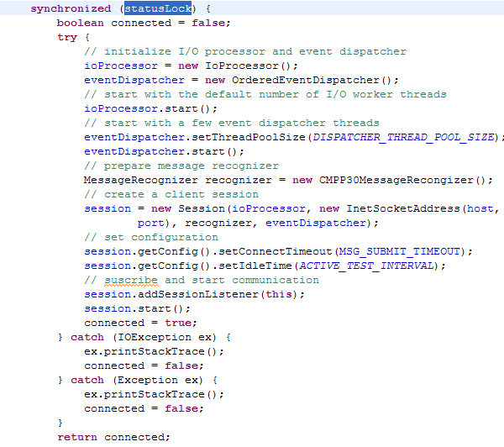
Task: Click the 'InetSocketAddress' class name
Action: [403, 208]
